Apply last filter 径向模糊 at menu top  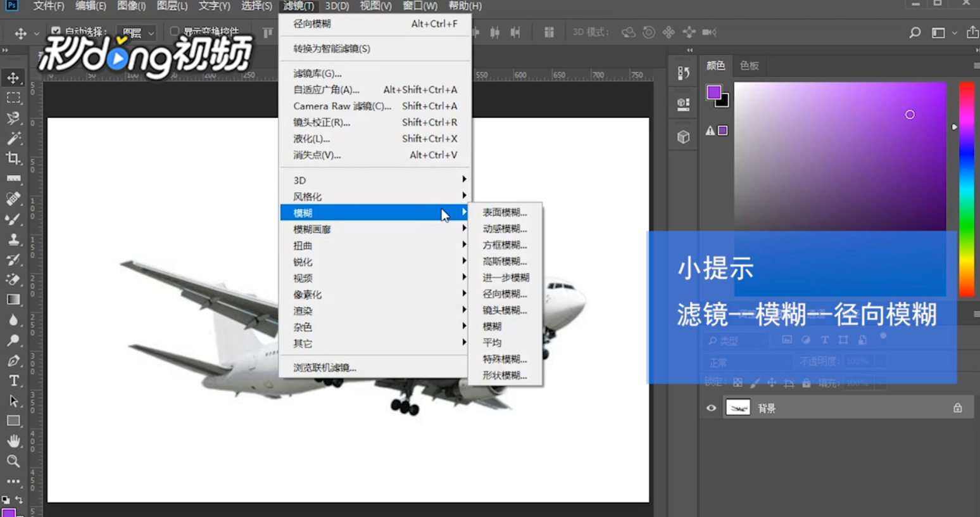[x=375, y=23]
